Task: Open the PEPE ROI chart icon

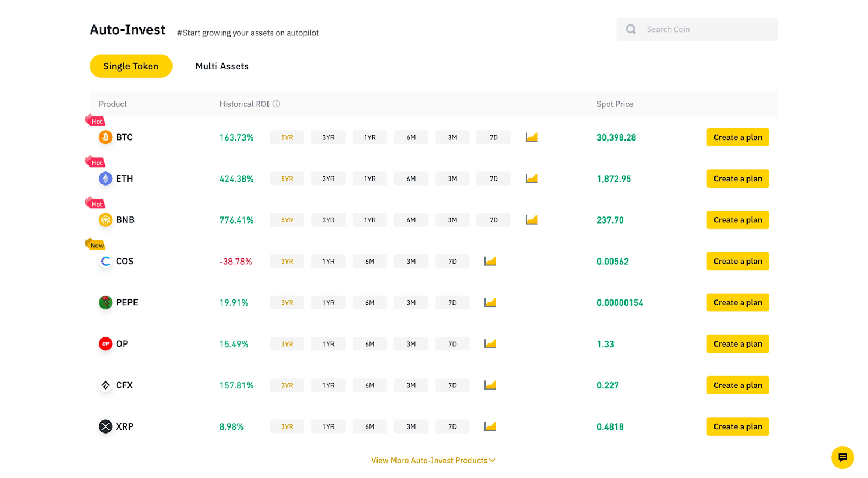Action: pyautogui.click(x=490, y=302)
